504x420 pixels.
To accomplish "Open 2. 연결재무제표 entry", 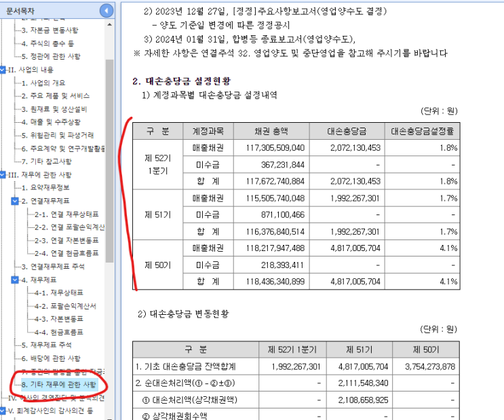I will [x=45, y=201].
